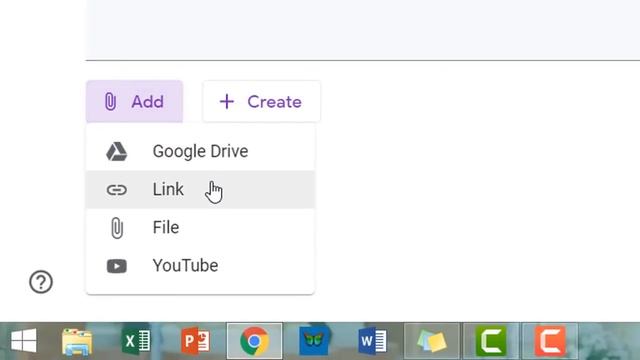Pick File from the Add dropdown
The width and height of the screenshot is (640, 360).
tap(200, 227)
